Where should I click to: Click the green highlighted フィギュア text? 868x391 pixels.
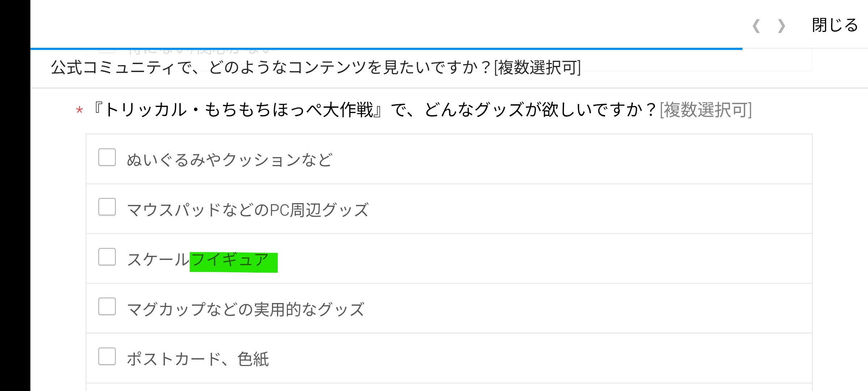point(233,261)
